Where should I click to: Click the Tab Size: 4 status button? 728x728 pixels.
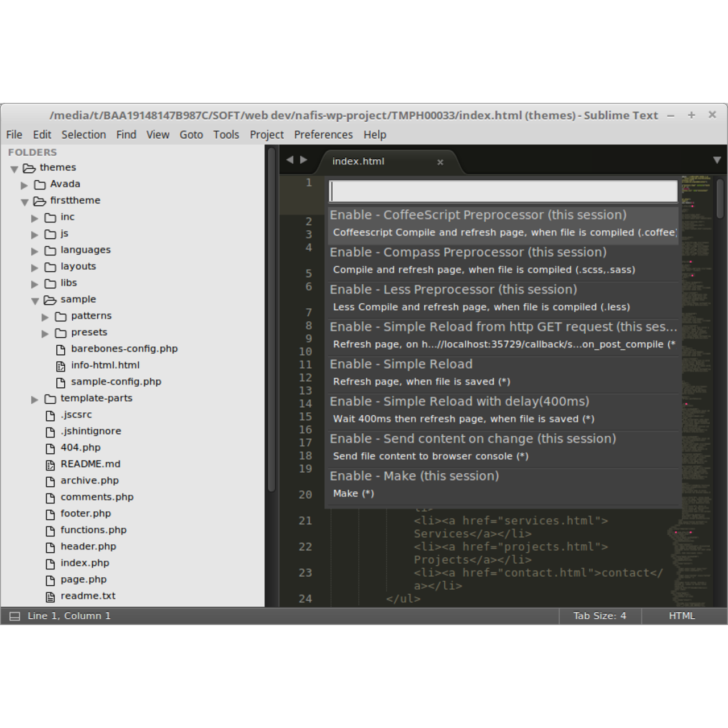pyautogui.click(x=599, y=616)
